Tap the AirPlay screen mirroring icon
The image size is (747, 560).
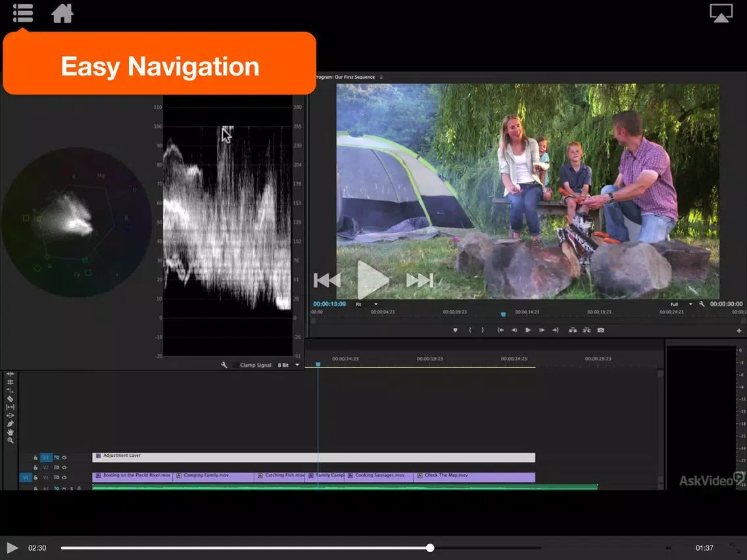coord(721,13)
